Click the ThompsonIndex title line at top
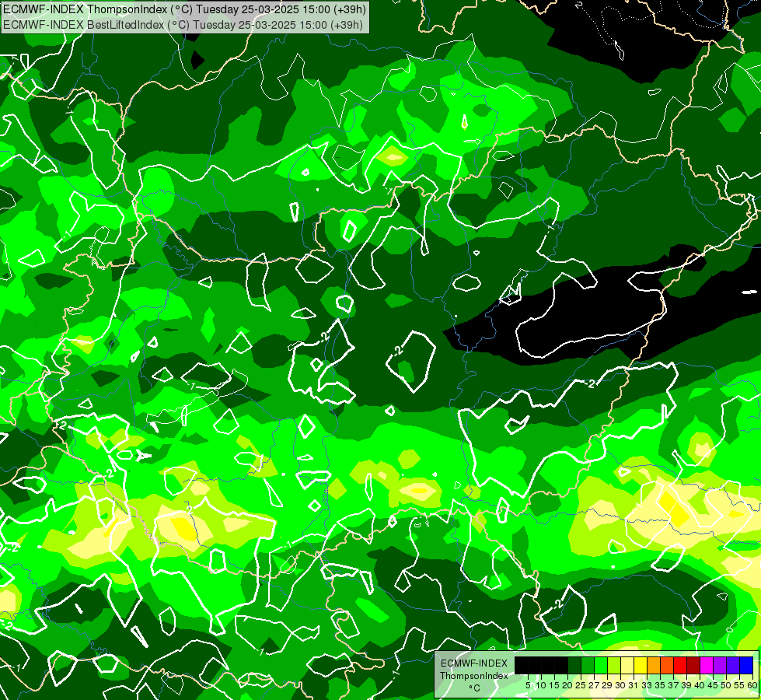 pos(184,9)
